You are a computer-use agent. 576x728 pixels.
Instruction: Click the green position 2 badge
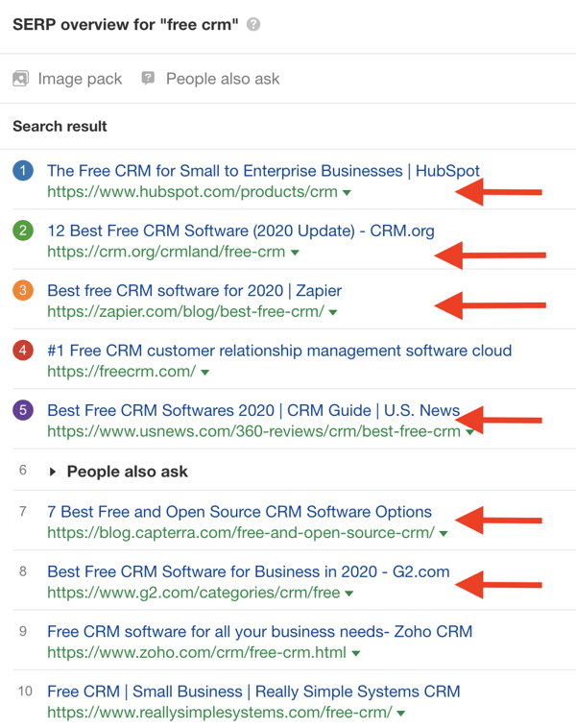(x=24, y=231)
